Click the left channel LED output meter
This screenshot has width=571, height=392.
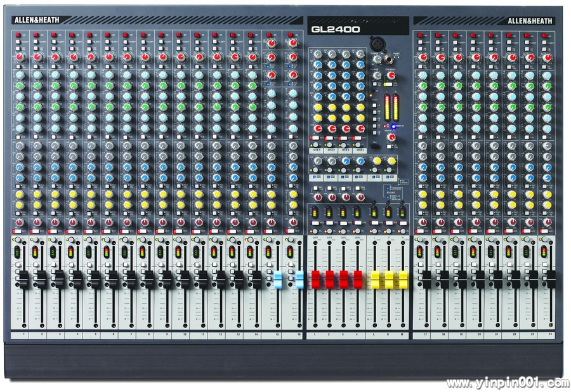point(386,107)
